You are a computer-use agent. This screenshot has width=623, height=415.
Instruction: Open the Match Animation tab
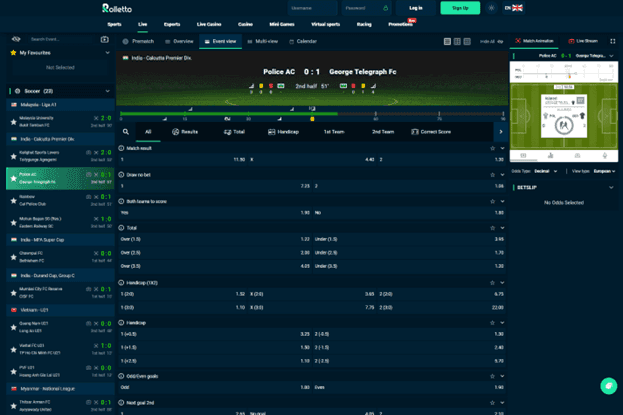[x=534, y=41]
